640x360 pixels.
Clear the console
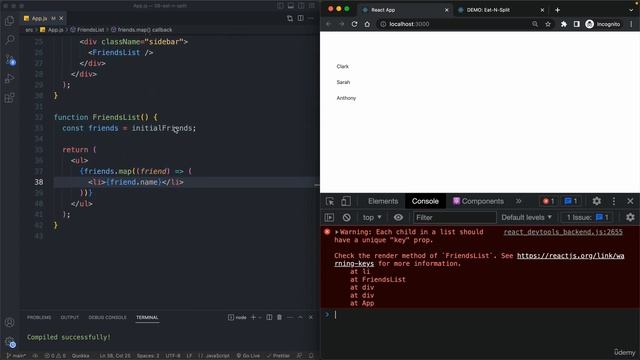pos(347,218)
